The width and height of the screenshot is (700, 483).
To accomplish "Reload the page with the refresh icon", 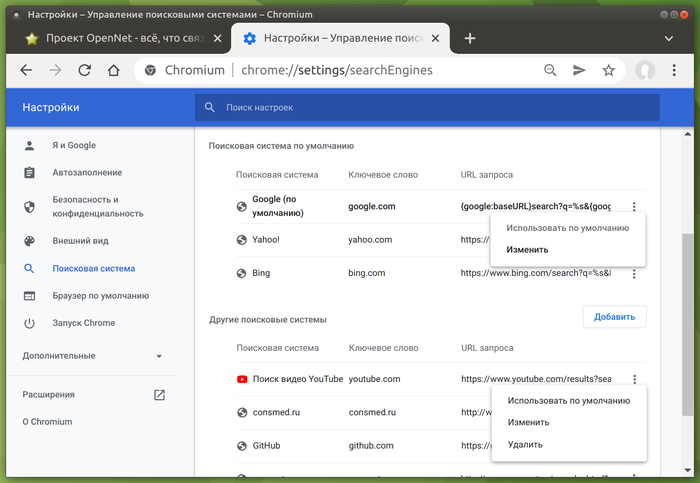I will [85, 70].
